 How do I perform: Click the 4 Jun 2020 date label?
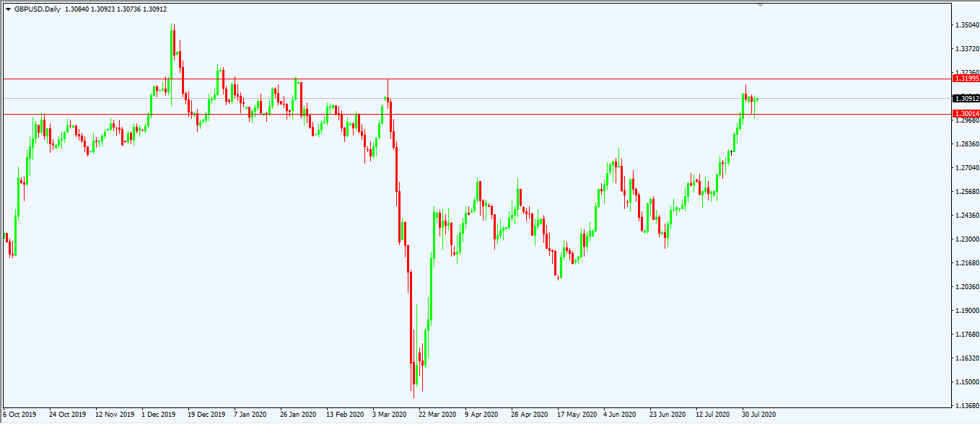click(x=620, y=415)
